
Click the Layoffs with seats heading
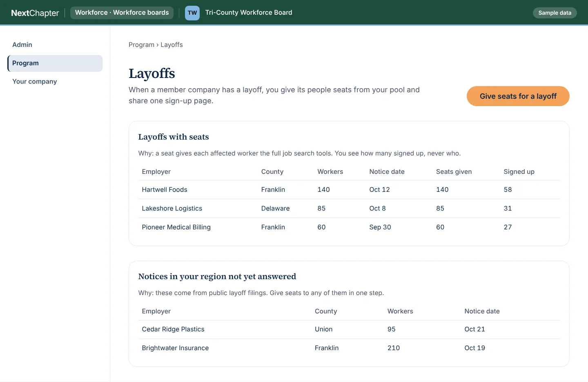click(x=174, y=137)
